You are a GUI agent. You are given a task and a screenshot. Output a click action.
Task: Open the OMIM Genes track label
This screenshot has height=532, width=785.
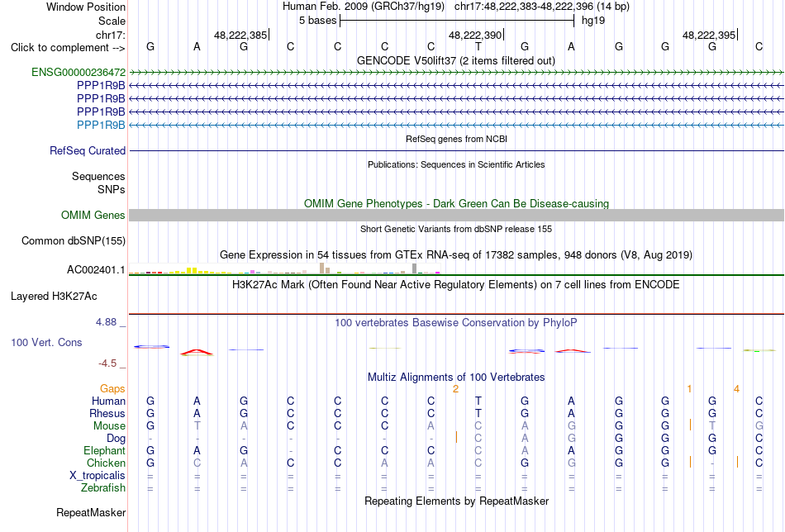(x=93, y=216)
